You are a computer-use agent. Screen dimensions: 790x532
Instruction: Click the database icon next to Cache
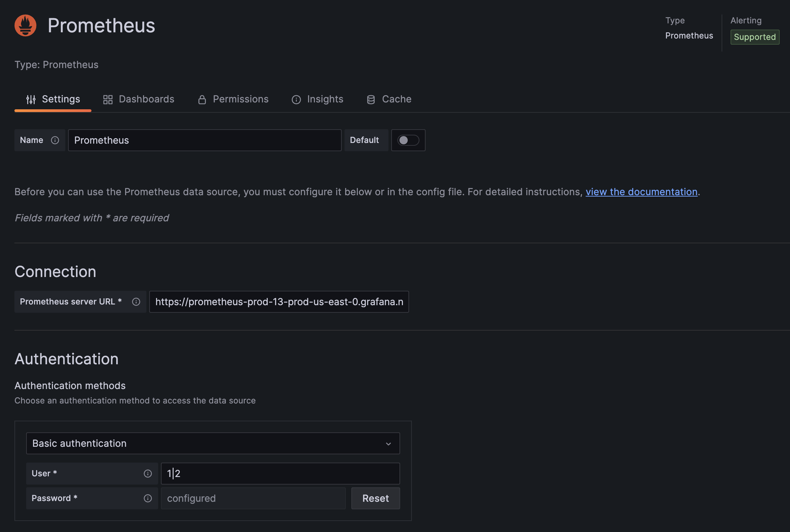pyautogui.click(x=370, y=99)
